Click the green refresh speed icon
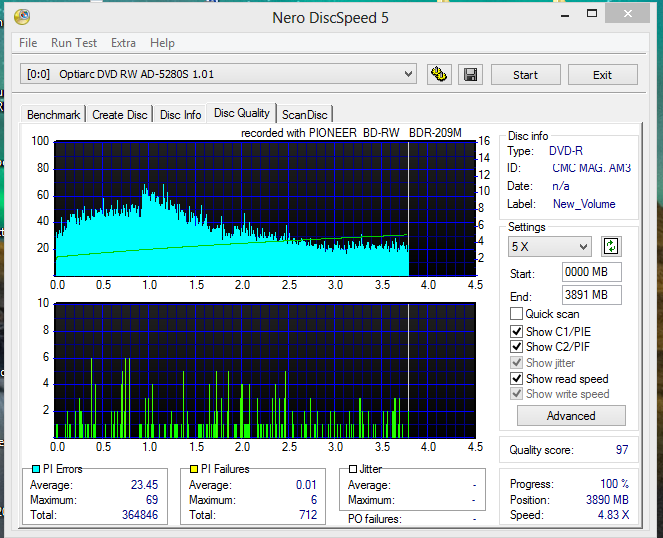Screen dimensions: 663x538 pos(611,246)
